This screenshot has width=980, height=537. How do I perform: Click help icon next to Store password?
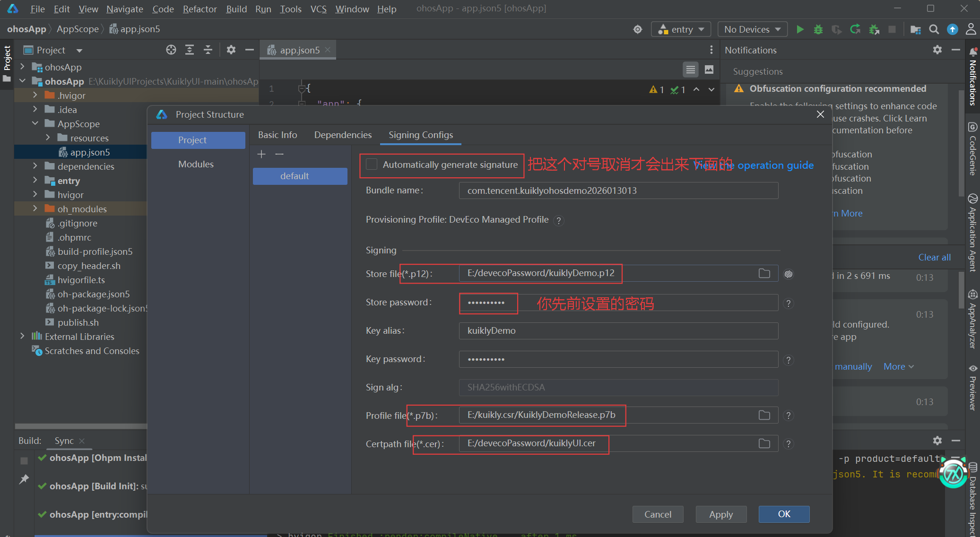point(788,303)
